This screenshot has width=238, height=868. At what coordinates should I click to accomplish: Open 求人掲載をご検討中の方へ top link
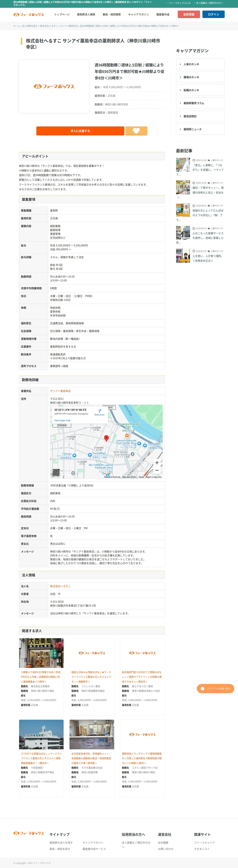point(209,3)
